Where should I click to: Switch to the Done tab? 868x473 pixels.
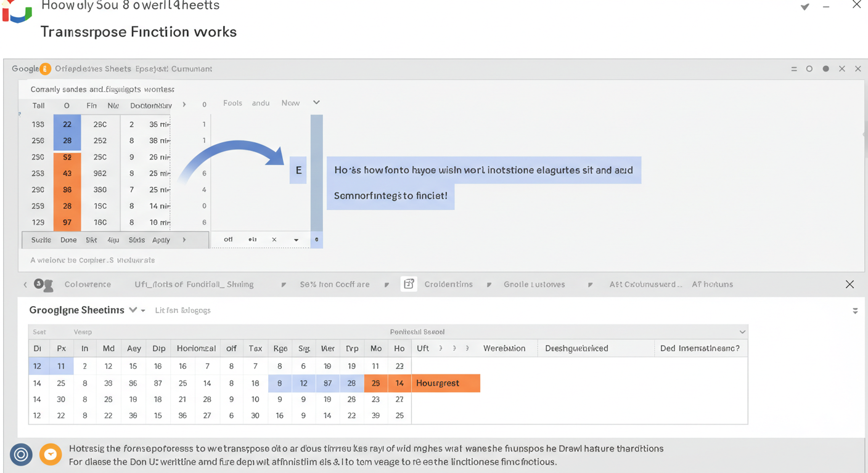[68, 240]
